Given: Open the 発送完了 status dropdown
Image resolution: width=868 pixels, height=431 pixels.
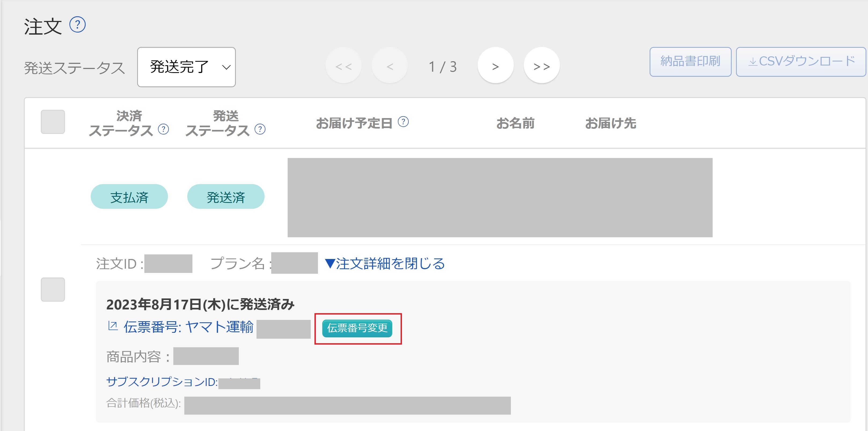Looking at the screenshot, I should [x=186, y=67].
